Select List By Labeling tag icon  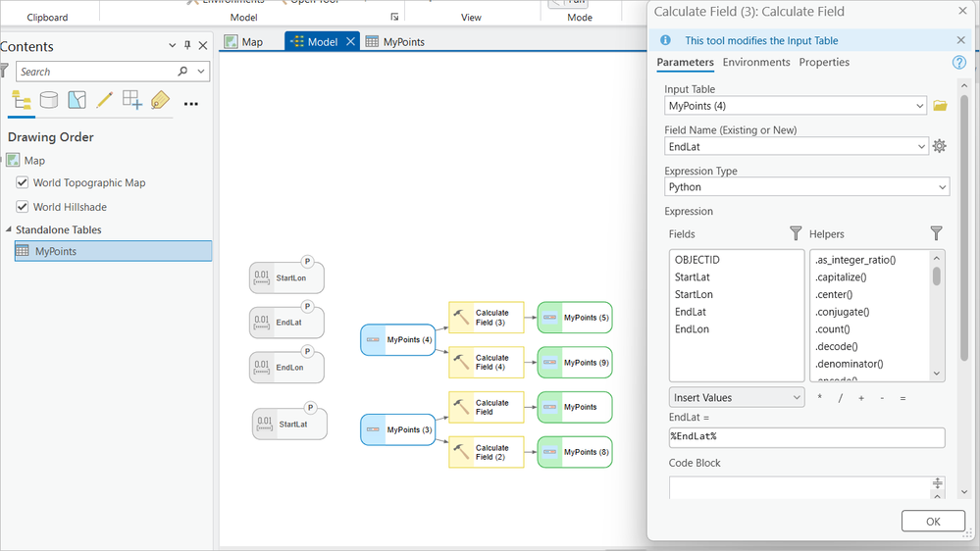click(160, 100)
